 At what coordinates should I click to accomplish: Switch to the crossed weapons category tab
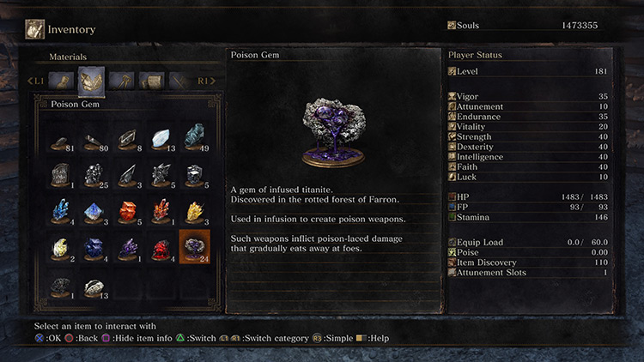tap(180, 81)
